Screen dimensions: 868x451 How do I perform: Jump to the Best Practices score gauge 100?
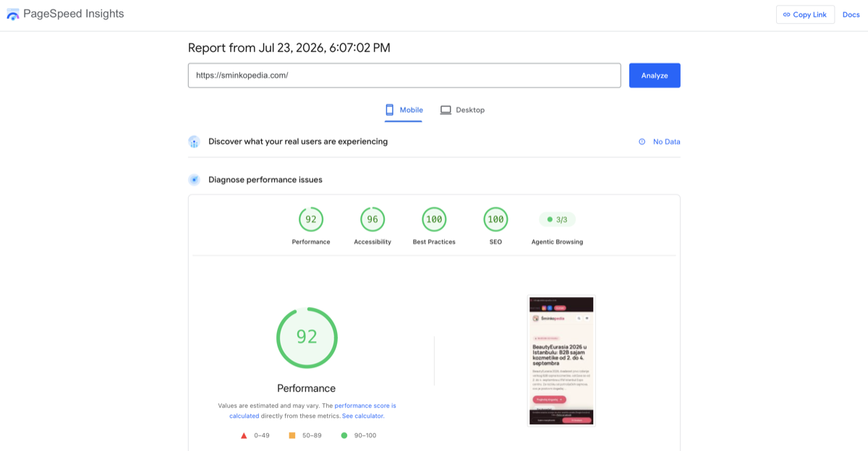(434, 220)
